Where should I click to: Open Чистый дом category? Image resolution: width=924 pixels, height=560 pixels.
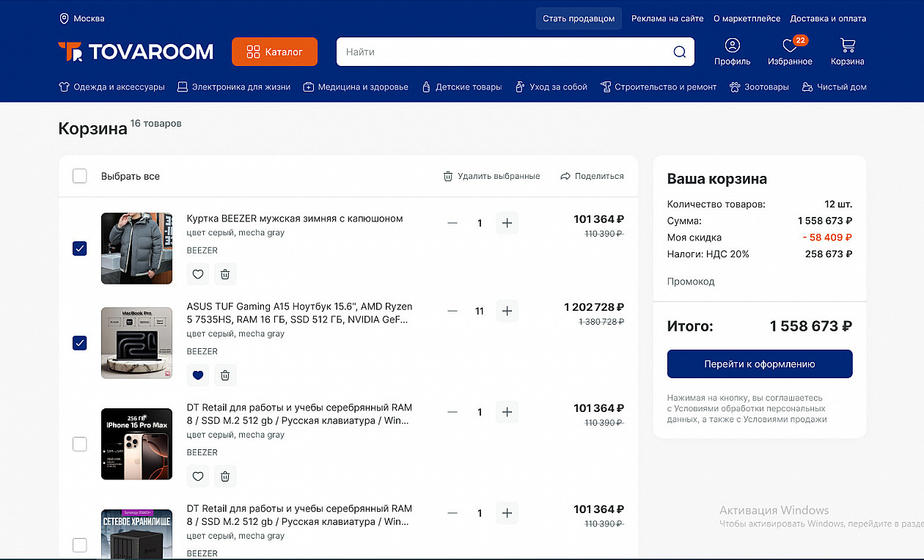835,87
